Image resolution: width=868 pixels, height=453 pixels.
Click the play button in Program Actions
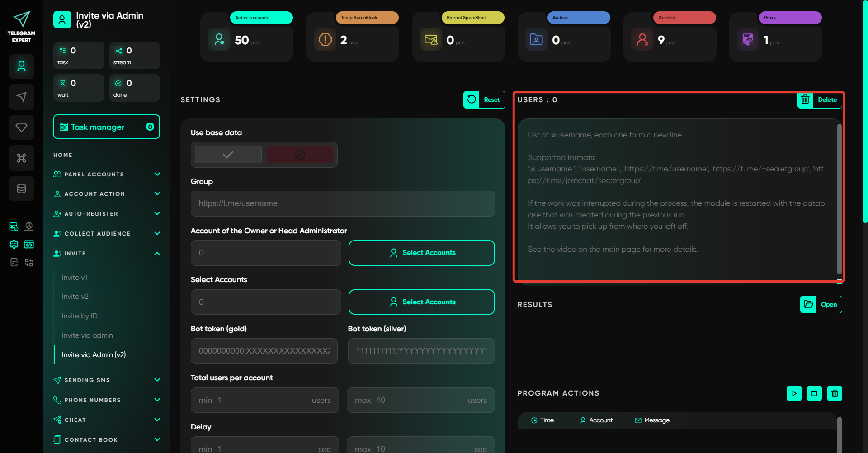pyautogui.click(x=794, y=393)
